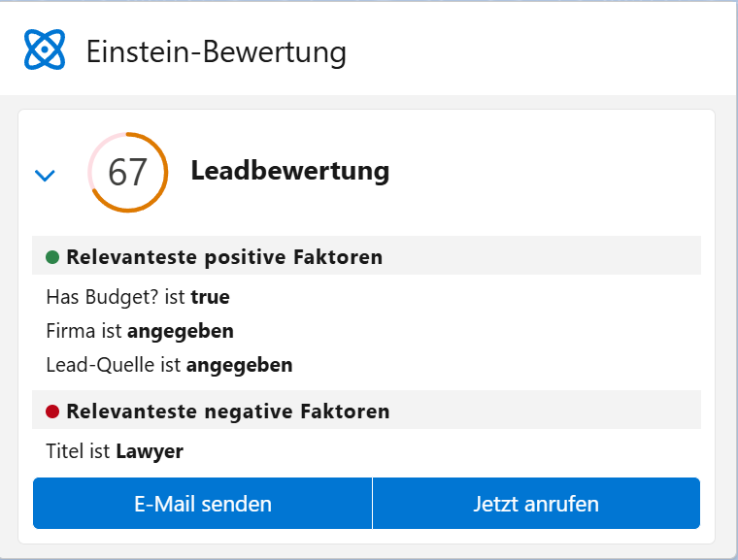Click the lead score number 67

coord(127,173)
